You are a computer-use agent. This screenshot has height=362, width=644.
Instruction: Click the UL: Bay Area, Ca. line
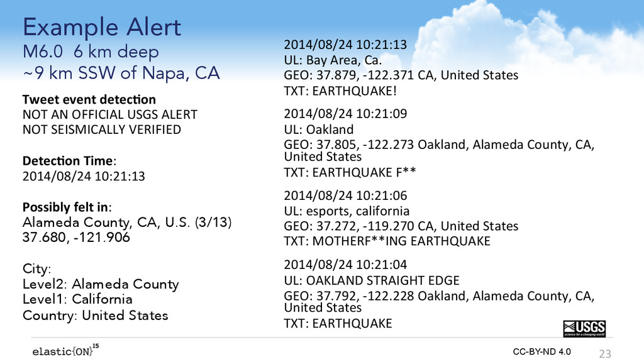pos(333,60)
